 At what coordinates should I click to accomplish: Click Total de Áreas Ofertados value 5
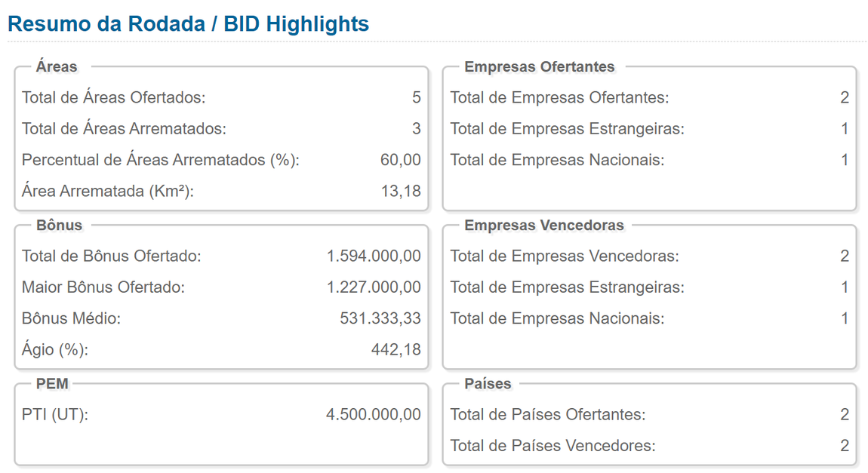point(417,97)
